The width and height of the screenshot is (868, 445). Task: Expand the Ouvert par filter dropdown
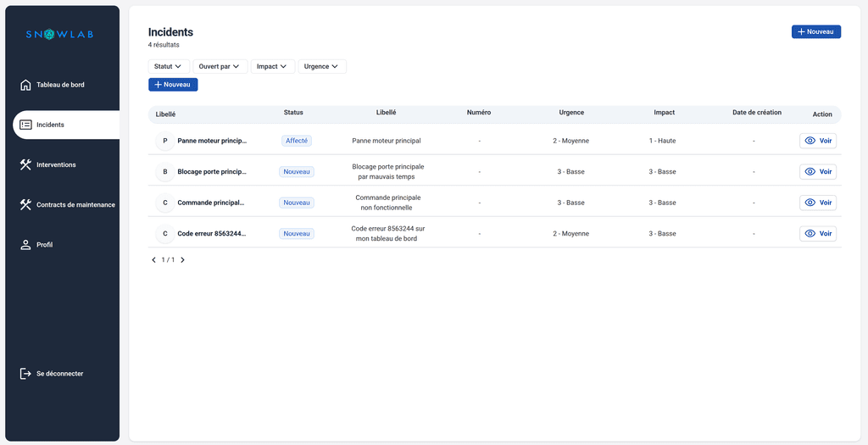tap(220, 66)
